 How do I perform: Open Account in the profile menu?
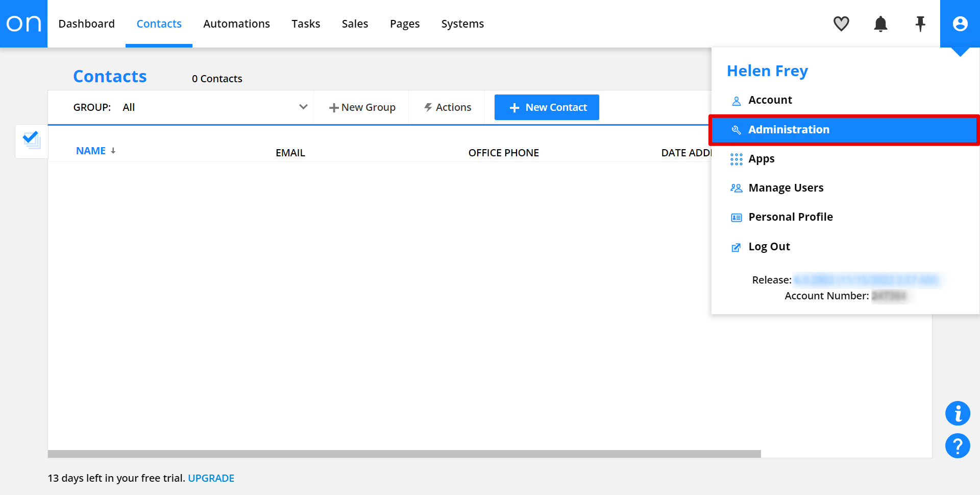[x=845, y=100]
